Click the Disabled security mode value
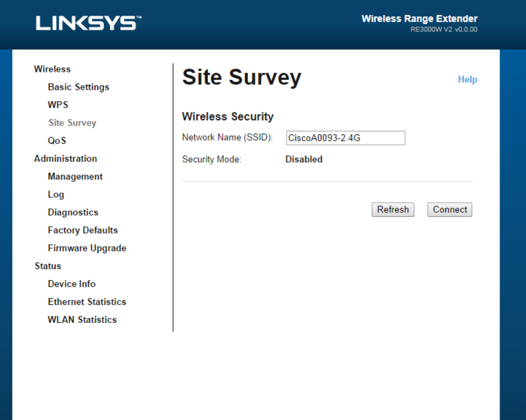Viewport: 526px width, 420px height. coord(304,159)
